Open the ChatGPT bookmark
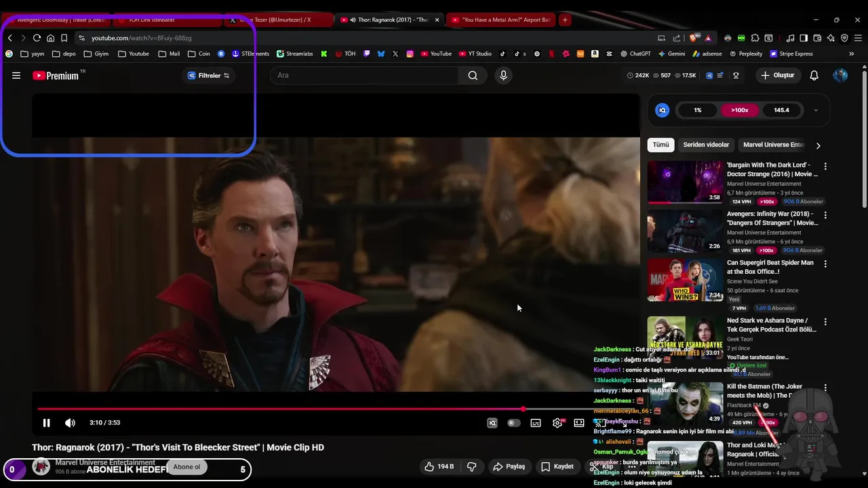Image resolution: width=868 pixels, height=488 pixels. [x=635, y=54]
